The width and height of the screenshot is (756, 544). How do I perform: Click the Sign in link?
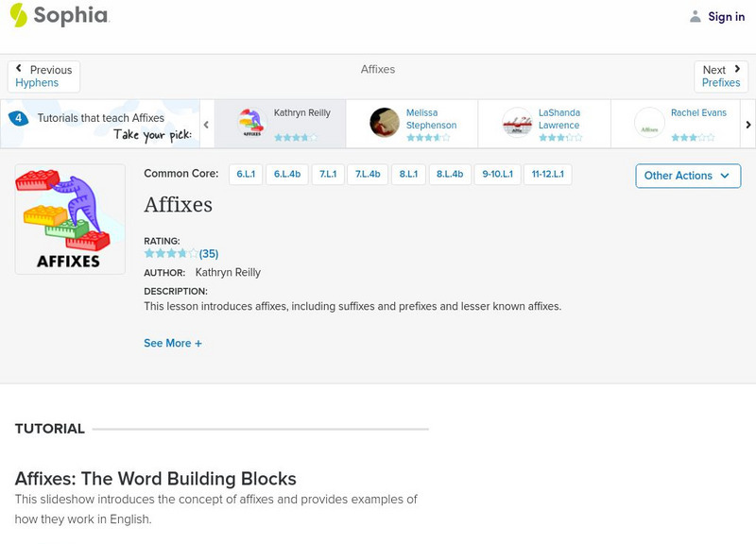pyautogui.click(x=726, y=16)
